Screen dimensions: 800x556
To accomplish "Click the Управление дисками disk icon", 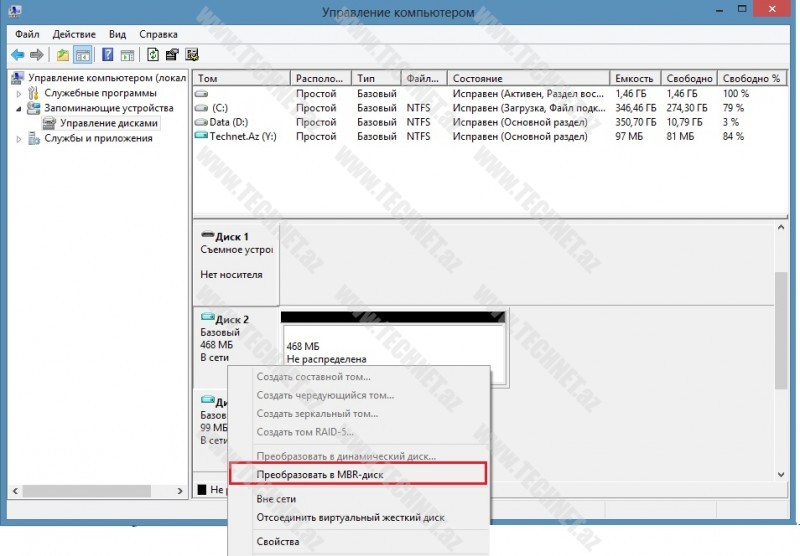I will [x=49, y=123].
